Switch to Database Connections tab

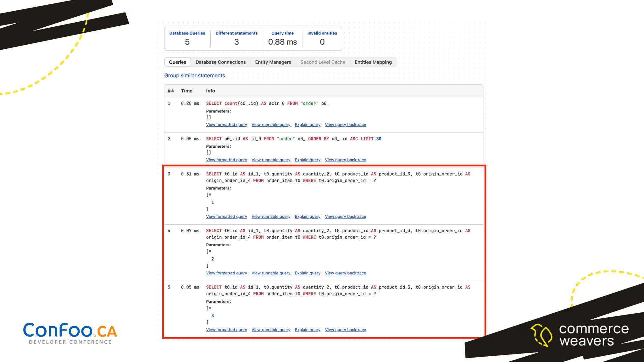[x=220, y=62]
